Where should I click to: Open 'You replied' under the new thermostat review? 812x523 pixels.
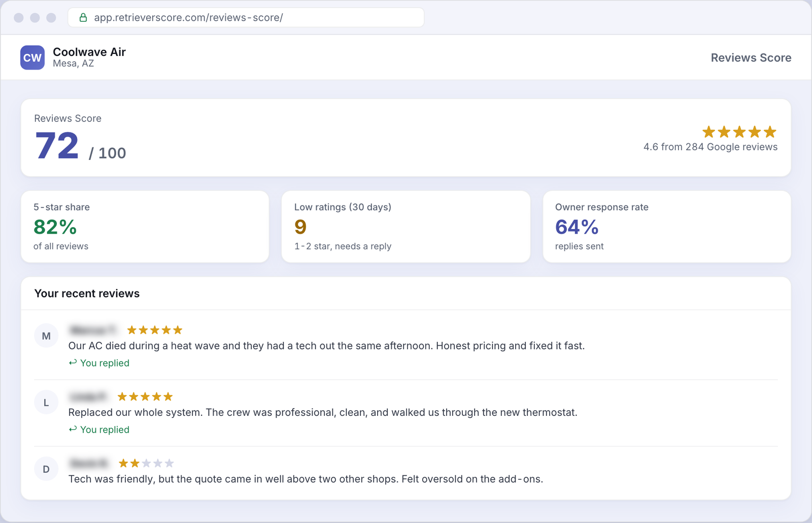pyautogui.click(x=99, y=430)
